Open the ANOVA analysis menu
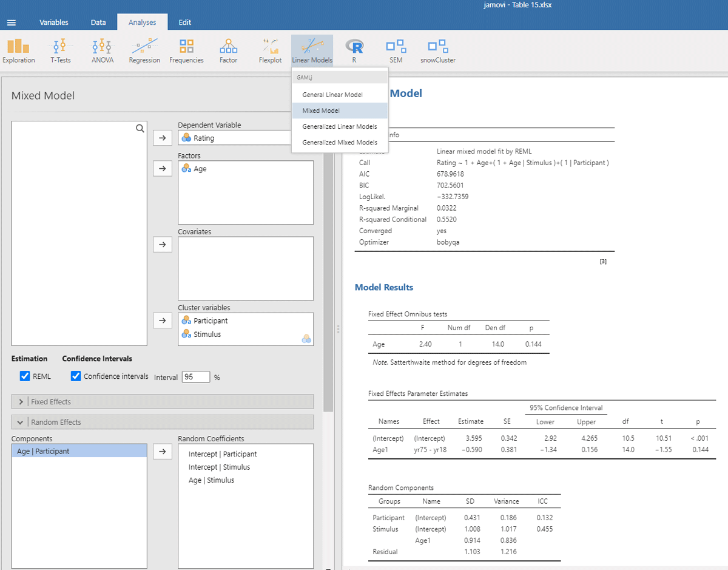Viewport: 728px width, 570px height. [x=102, y=51]
